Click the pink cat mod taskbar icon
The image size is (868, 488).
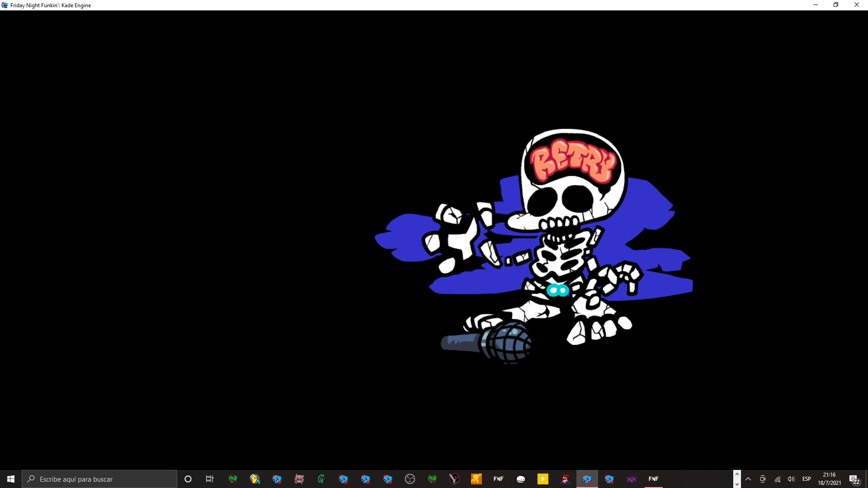click(299, 479)
